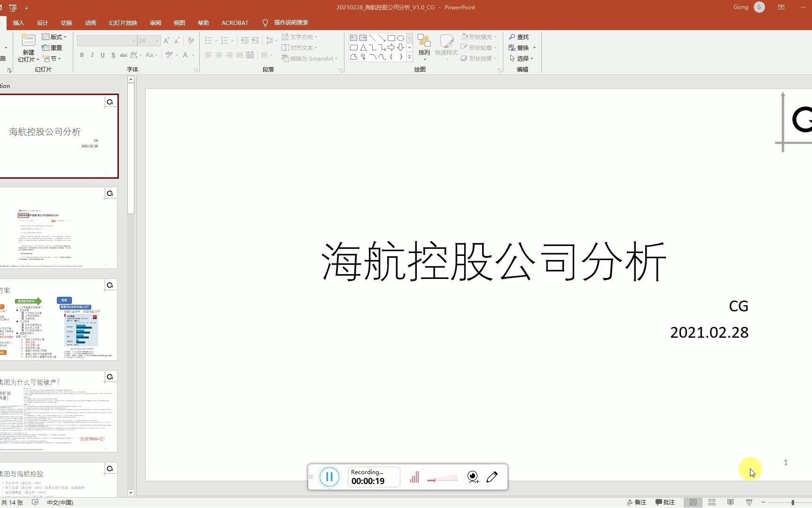Click the Reset (重置) slide button

pos(52,48)
